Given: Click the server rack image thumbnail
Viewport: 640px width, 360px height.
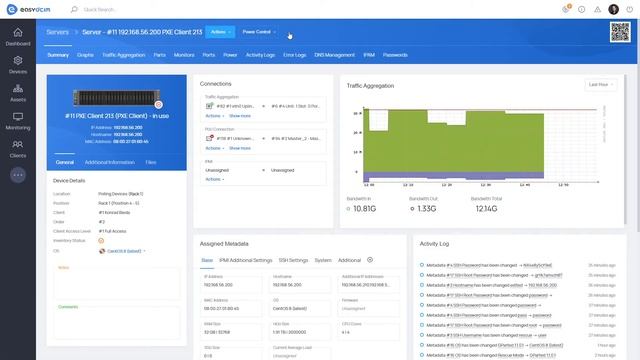Looking at the screenshot, I should [116, 98].
